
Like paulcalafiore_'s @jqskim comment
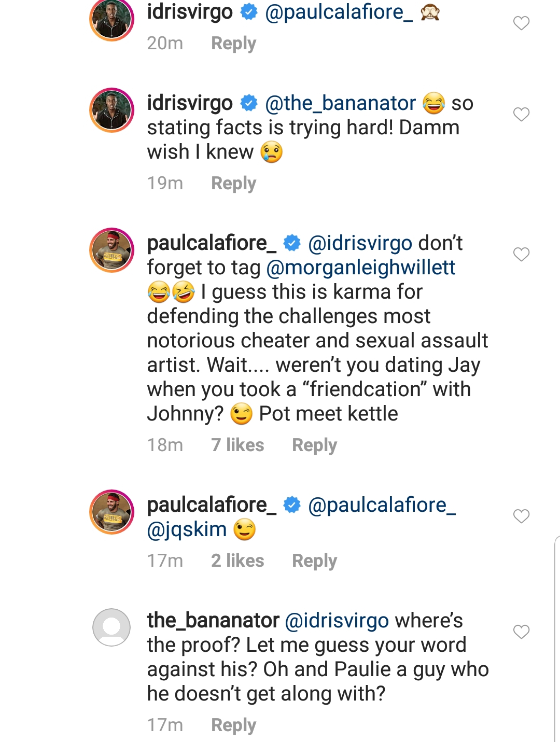[521, 516]
